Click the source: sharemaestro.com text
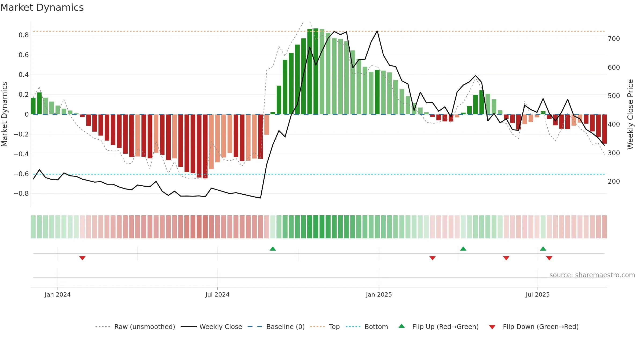644x362 pixels. click(592, 275)
